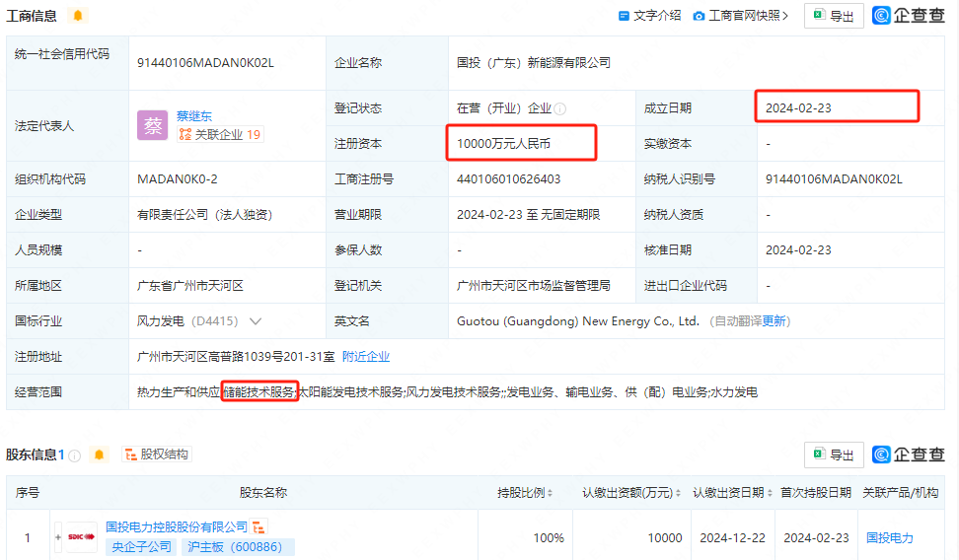
Task: View 关联企业 19 related companies
Action: 220,134
